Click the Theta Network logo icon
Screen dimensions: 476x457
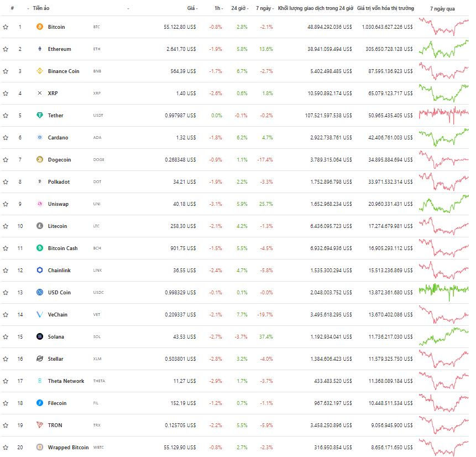click(40, 381)
